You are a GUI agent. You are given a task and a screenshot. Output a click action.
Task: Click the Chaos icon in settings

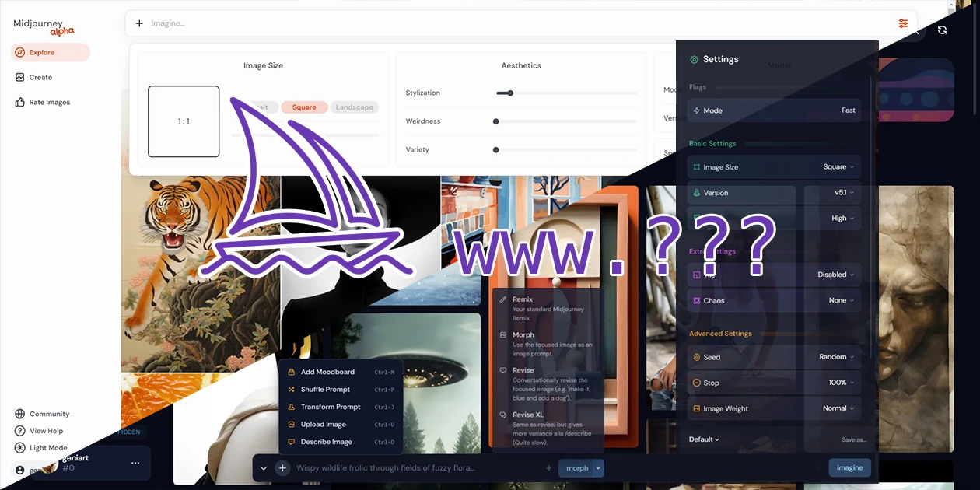pyautogui.click(x=697, y=300)
